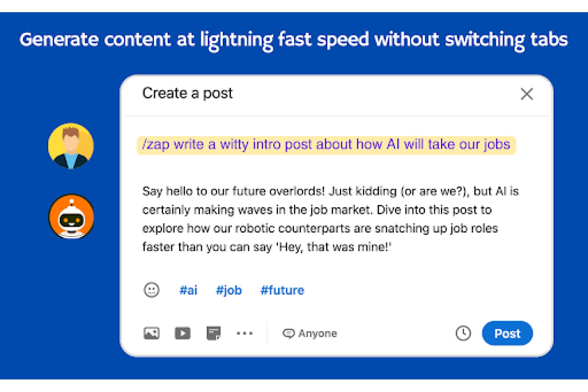This screenshot has height=392, width=588.
Task: Publish with the Post button
Action: 507,333
